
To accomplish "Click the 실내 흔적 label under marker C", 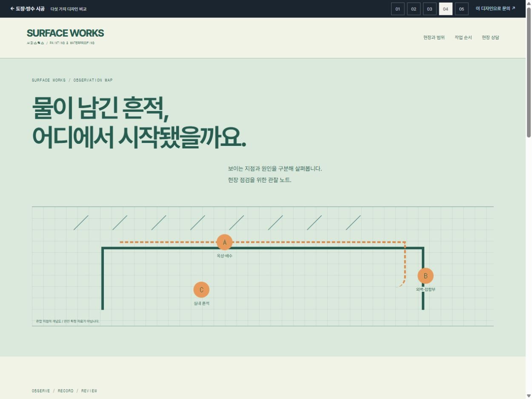I will 201,304.
